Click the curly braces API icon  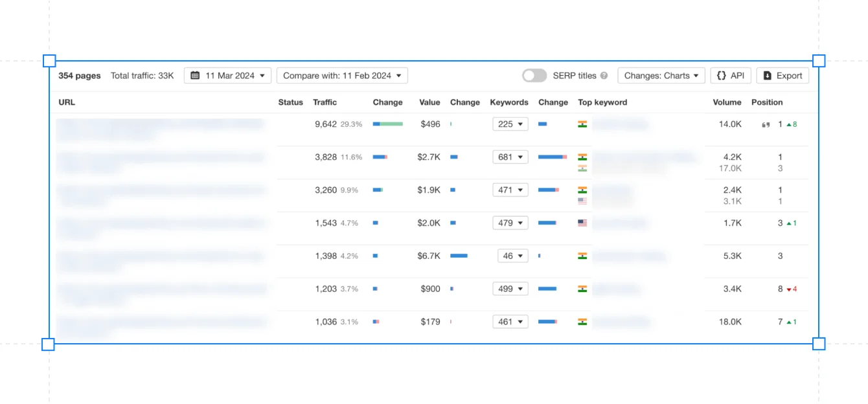coord(722,76)
